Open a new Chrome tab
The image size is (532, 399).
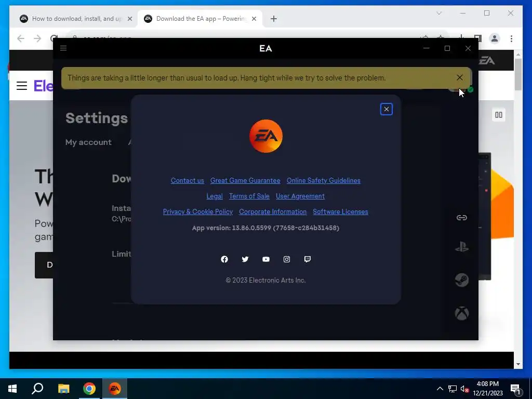[273, 19]
